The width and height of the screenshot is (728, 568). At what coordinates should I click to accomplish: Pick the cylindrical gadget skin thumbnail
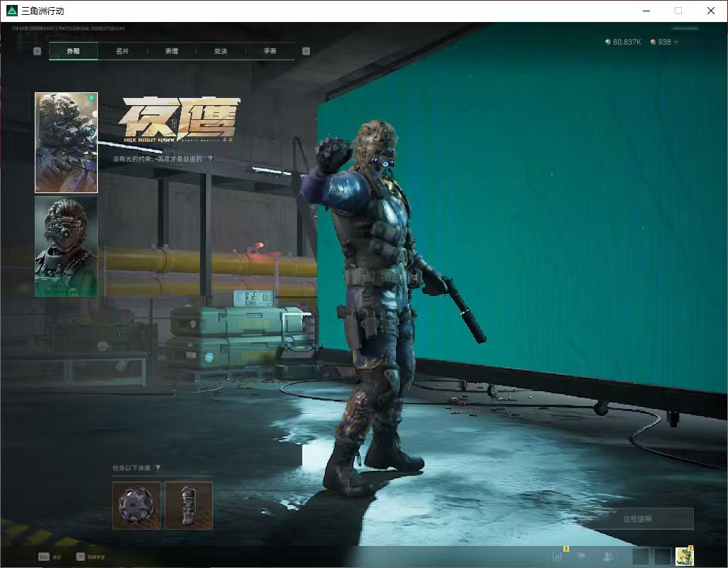[189, 506]
